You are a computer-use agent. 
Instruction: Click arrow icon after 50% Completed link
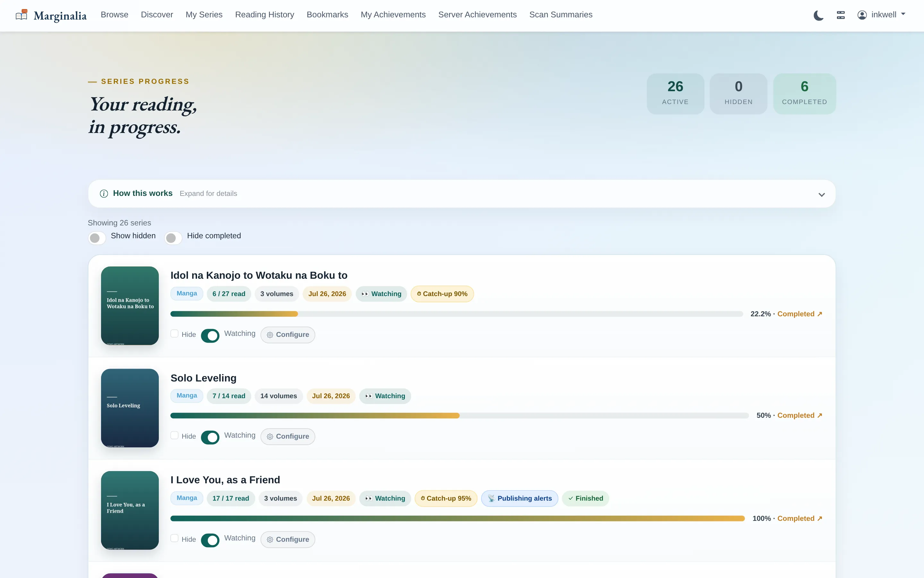pyautogui.click(x=819, y=415)
